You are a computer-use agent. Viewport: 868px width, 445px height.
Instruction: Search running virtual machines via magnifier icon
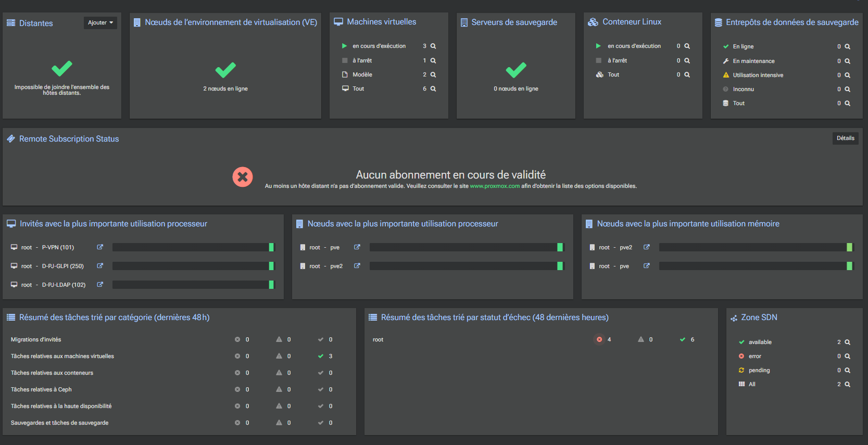pyautogui.click(x=433, y=46)
